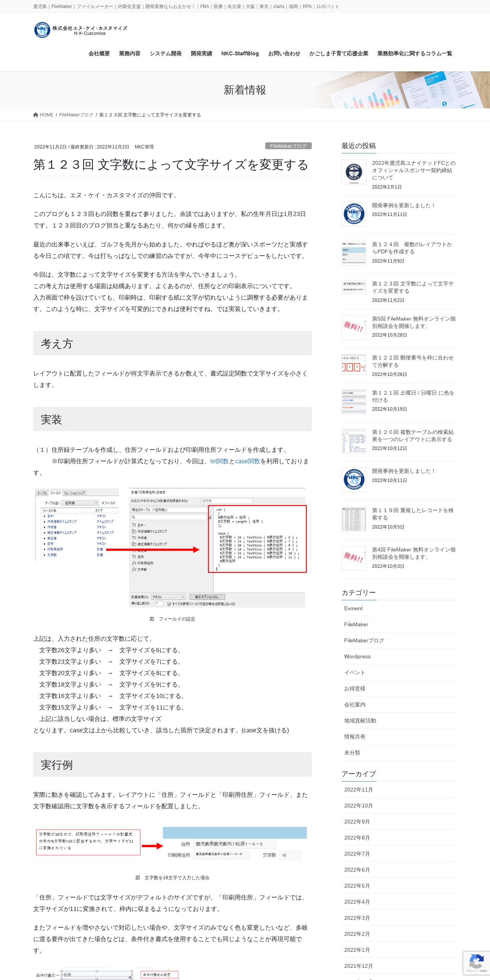Open thumbnail for 第１２１回 土曜日 post
Image resolution: width=490 pixels, height=980 pixels.
click(354, 401)
